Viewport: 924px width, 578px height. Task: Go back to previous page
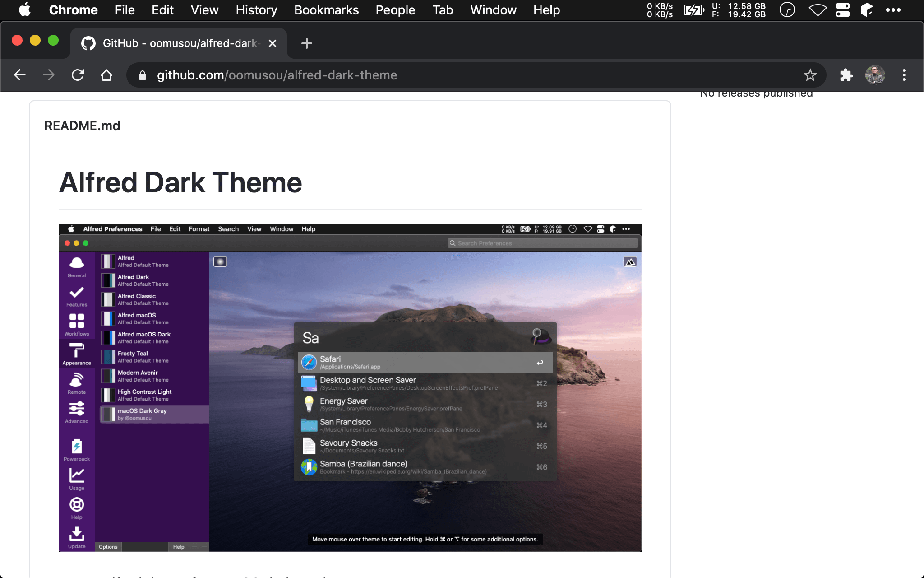click(20, 75)
